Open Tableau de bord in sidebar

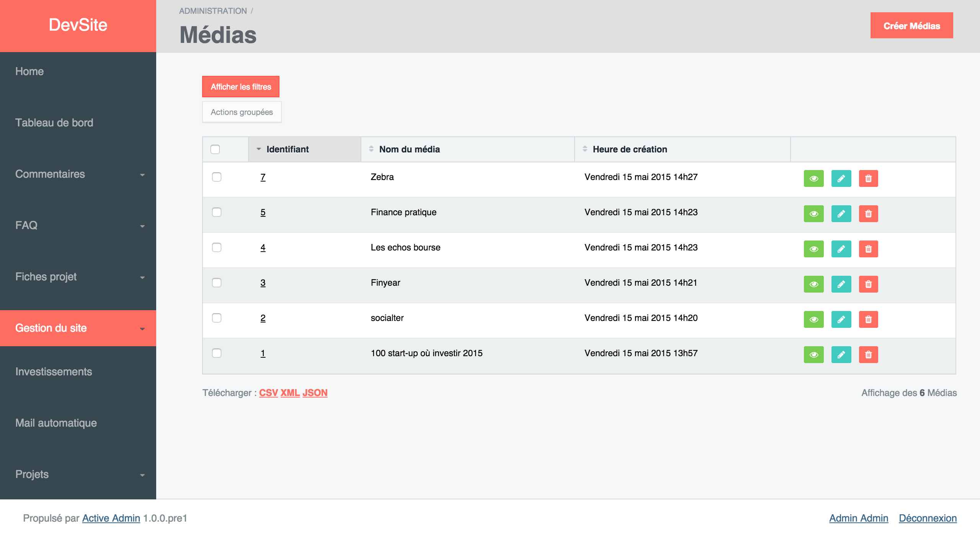54,123
